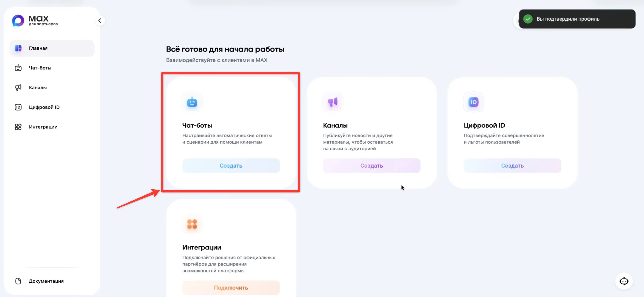Click the document icon beside Документация
The height and width of the screenshot is (297, 644).
coord(18,281)
